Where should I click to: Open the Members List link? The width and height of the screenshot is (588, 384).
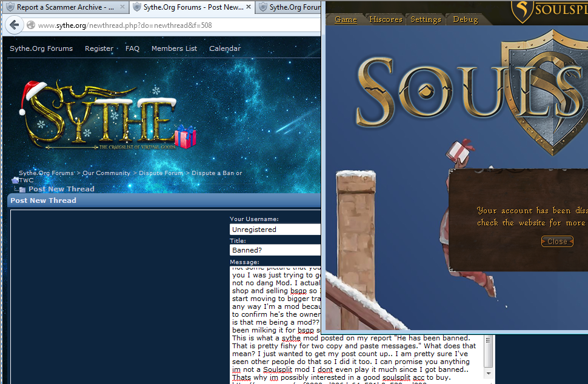[174, 48]
